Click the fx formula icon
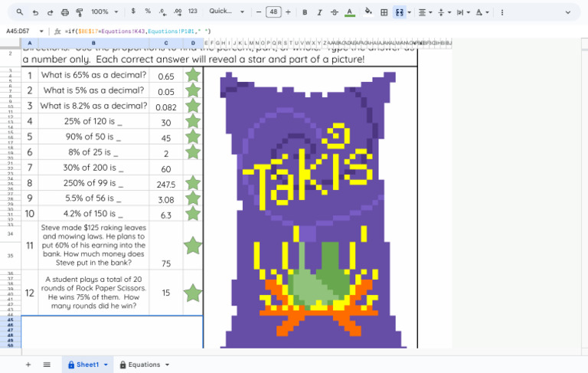Image resolution: width=588 pixels, height=373 pixels. [x=57, y=31]
